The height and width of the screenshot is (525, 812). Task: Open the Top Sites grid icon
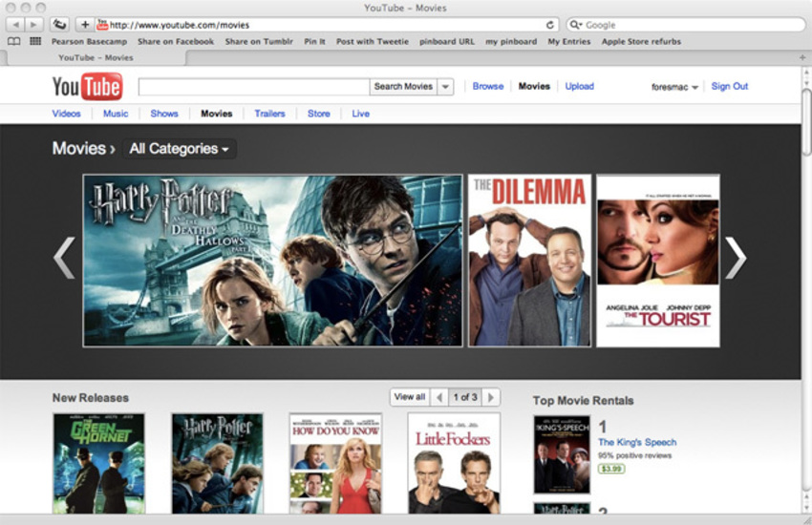[35, 42]
